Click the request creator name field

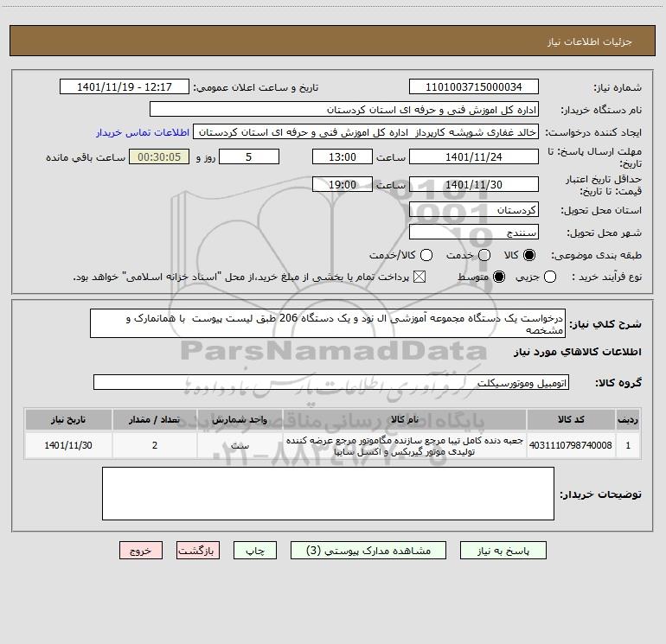click(366, 131)
